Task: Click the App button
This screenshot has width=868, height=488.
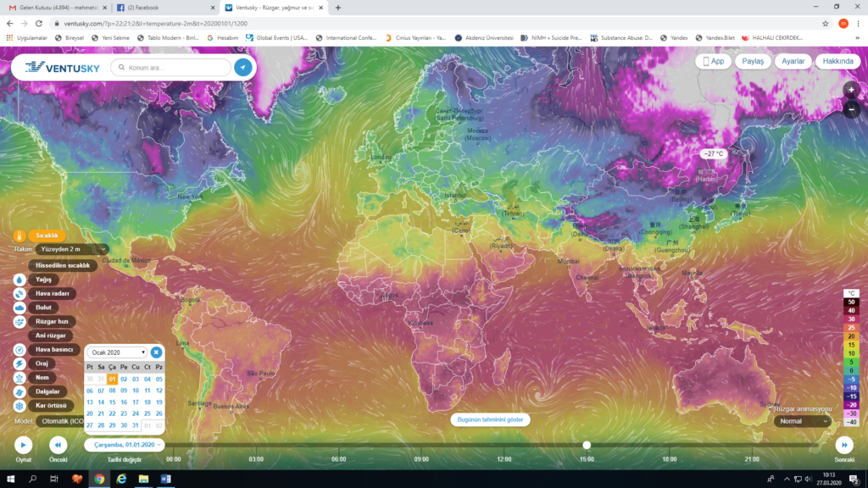Action: tap(714, 61)
